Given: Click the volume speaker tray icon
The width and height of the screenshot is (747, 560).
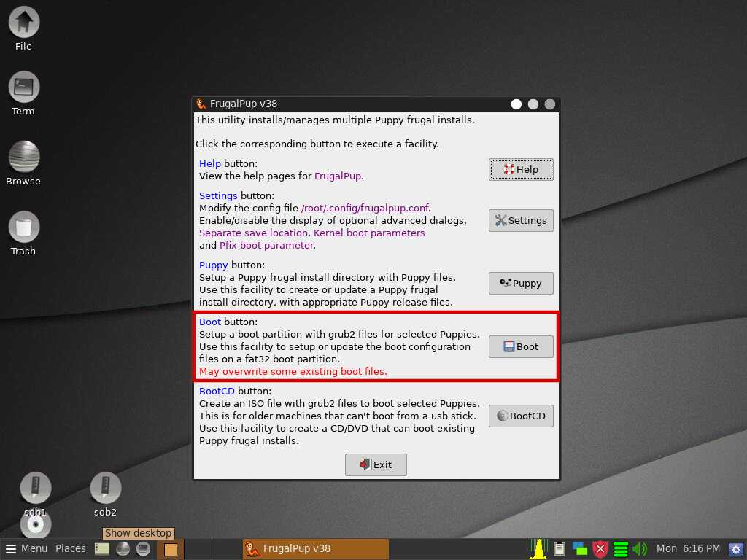Looking at the screenshot, I should (640, 549).
